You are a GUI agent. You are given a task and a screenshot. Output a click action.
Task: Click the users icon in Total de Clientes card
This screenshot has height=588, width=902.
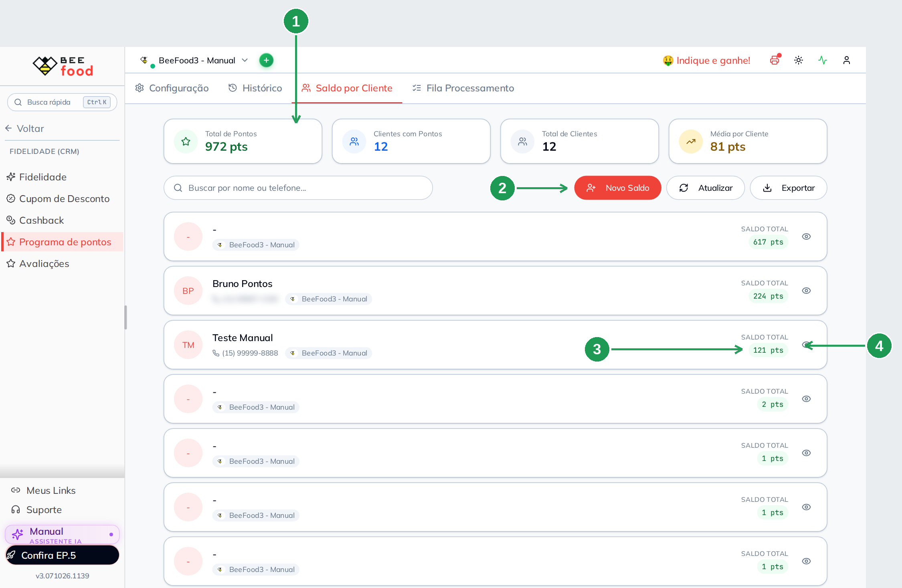pos(523,141)
